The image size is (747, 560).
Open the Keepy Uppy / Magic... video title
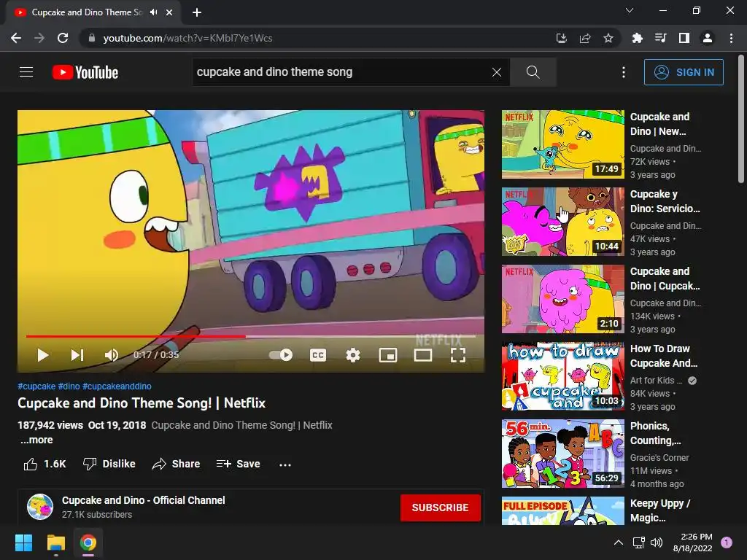(x=660, y=510)
